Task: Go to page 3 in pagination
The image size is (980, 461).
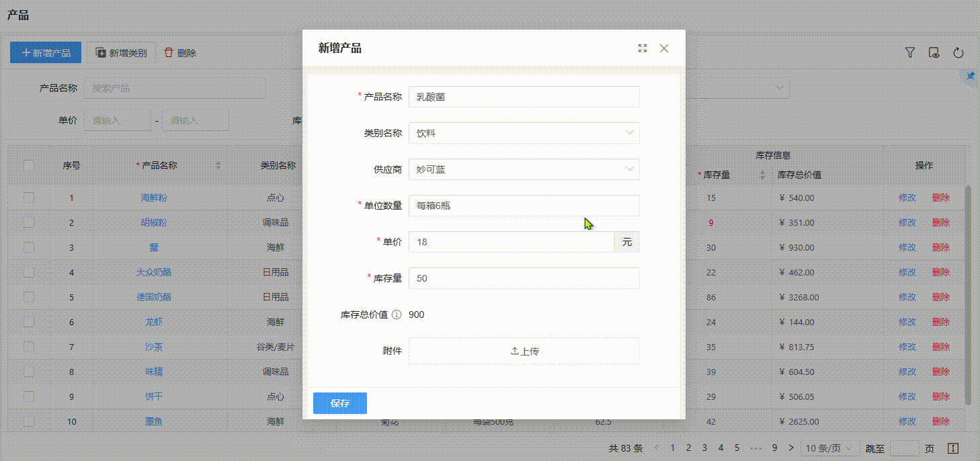Action: coord(704,448)
